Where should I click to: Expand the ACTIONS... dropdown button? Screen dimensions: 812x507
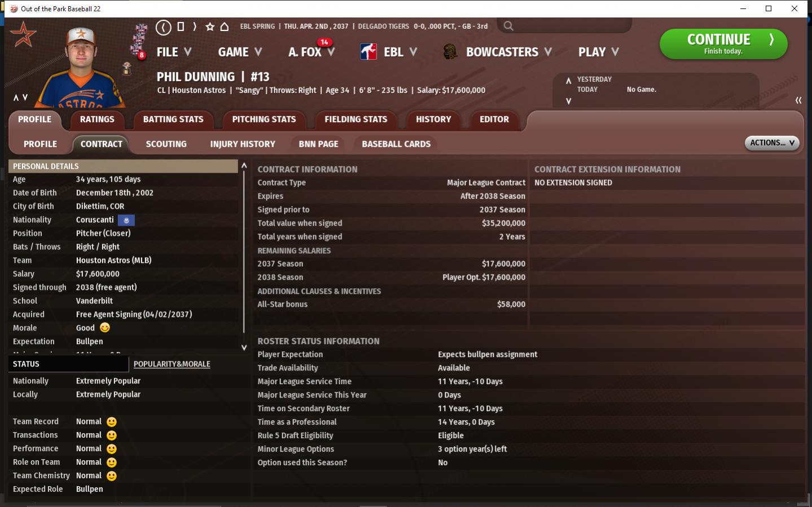point(771,143)
